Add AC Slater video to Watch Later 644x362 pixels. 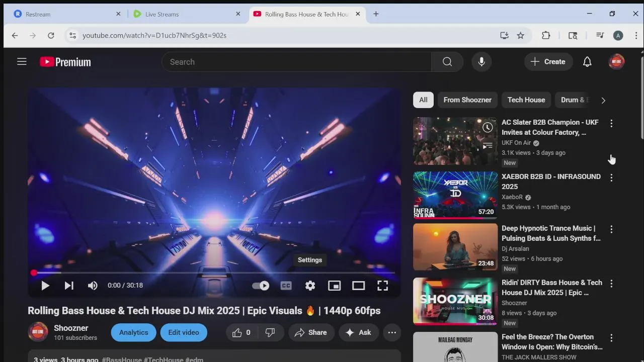click(x=488, y=128)
